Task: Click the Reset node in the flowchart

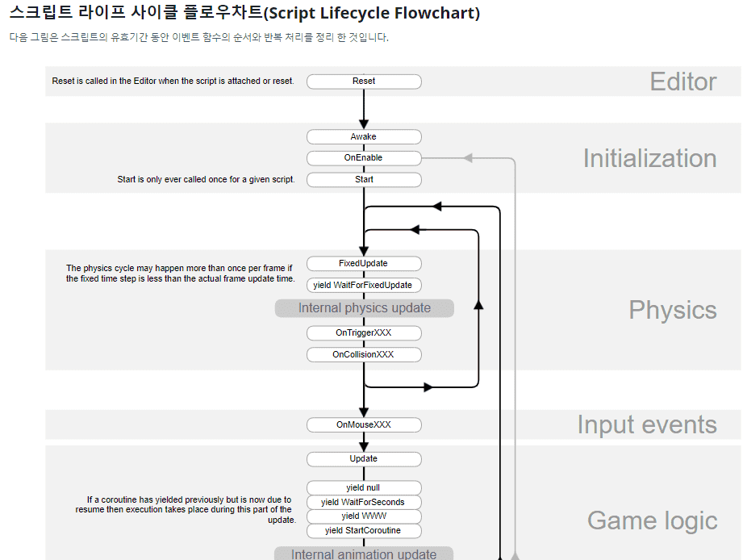Action: point(364,81)
